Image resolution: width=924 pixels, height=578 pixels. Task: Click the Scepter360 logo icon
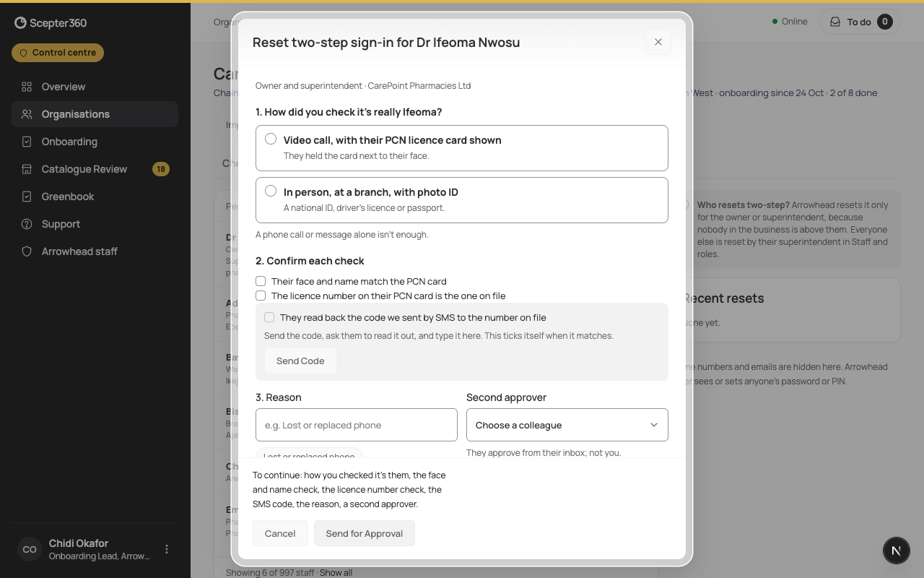coord(20,23)
